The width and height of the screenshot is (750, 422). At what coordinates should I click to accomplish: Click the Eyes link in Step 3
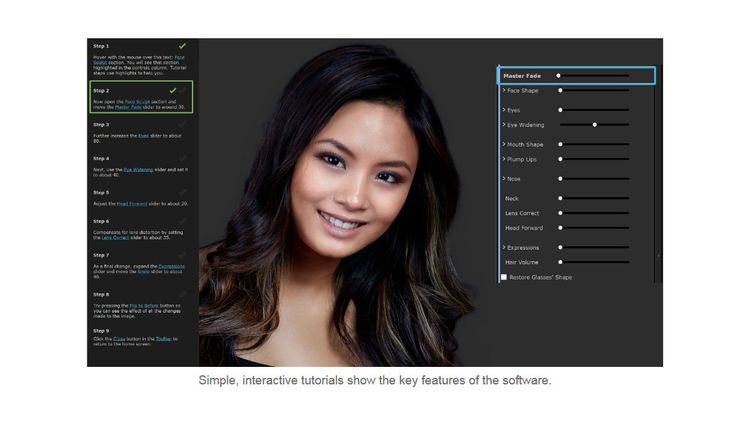[143, 136]
